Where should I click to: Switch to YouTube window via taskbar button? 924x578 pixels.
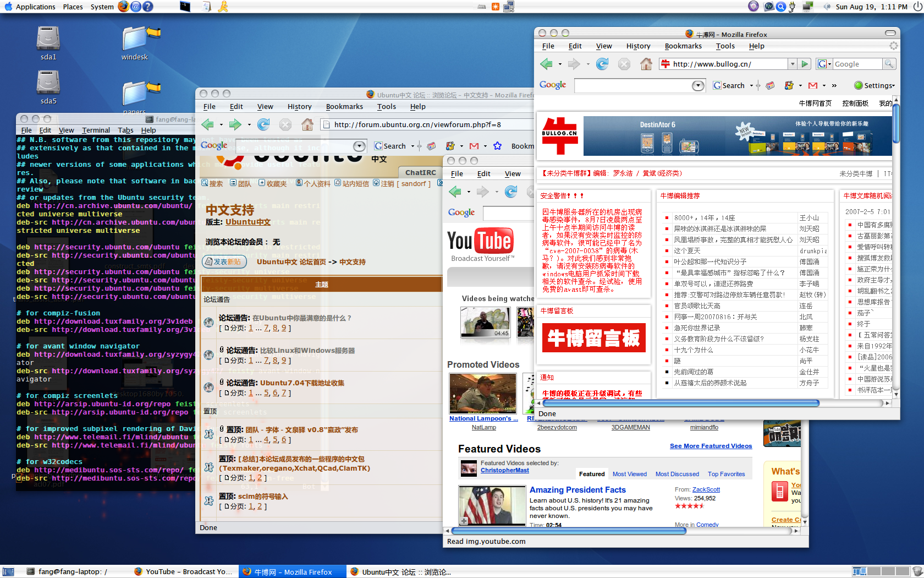183,572
